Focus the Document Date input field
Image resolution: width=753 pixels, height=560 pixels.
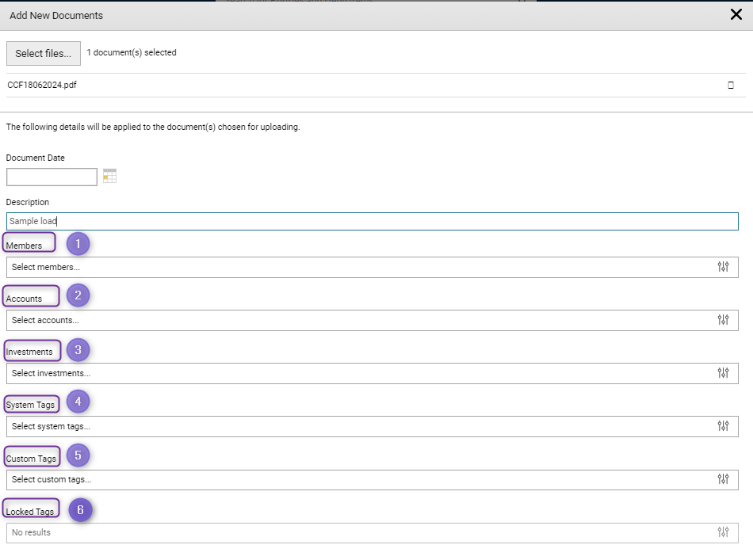[x=52, y=177]
